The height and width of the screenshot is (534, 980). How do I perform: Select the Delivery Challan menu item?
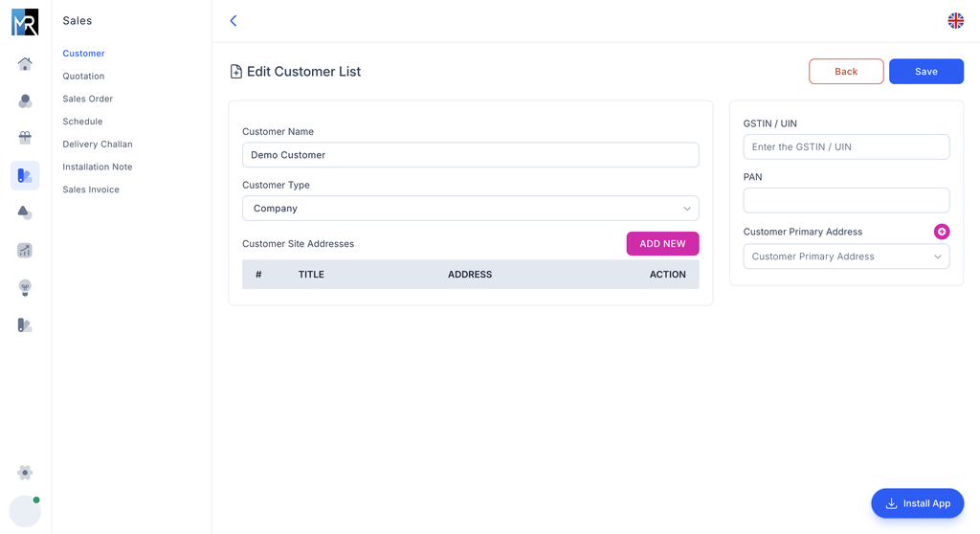coord(98,145)
